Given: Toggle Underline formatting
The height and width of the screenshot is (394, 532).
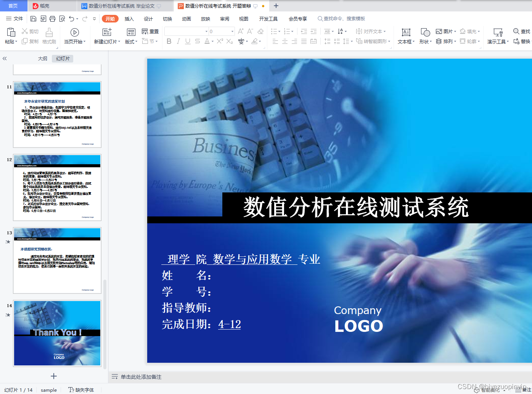Looking at the screenshot, I should coord(188,41).
